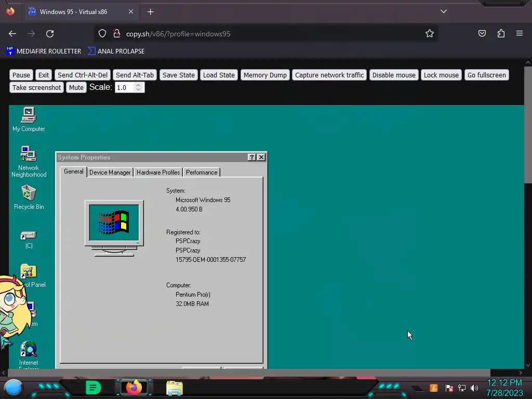Open a new browser tab with the plus icon
532x399 pixels.
[150, 12]
